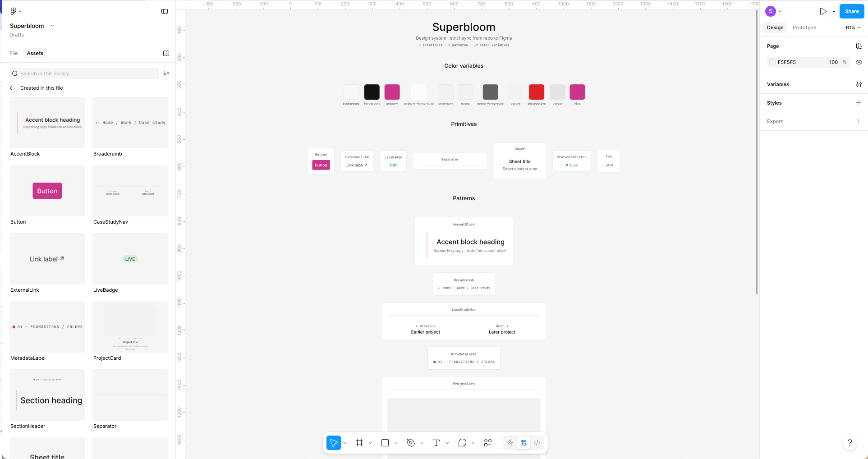The image size is (868, 459).
Task: Open the libraries book icon
Action: tap(166, 53)
